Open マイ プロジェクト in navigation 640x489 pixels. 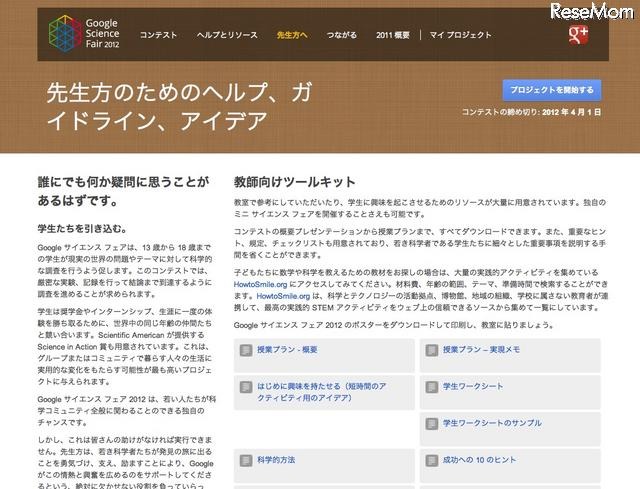[460, 35]
